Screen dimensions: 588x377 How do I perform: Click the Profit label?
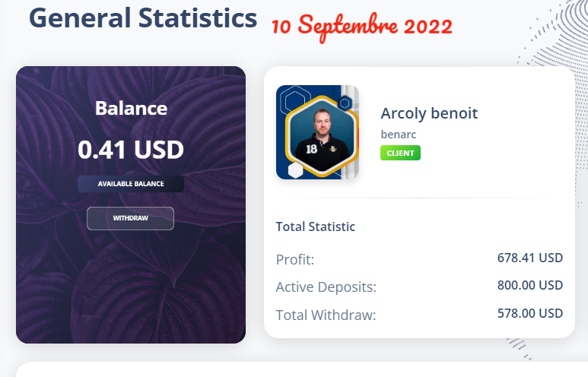tap(295, 259)
